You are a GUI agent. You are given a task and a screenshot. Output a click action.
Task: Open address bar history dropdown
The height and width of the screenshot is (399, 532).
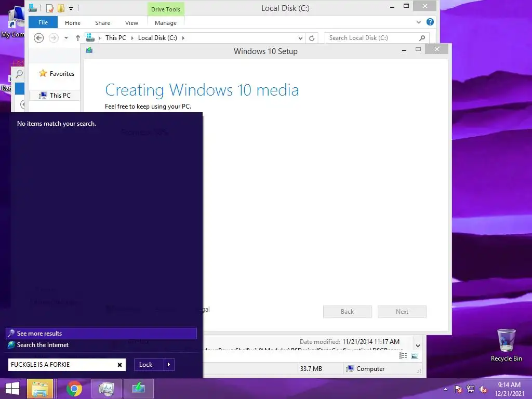click(x=300, y=38)
